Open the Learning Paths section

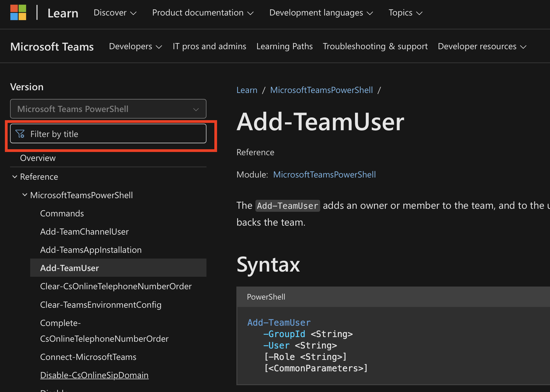tap(285, 46)
